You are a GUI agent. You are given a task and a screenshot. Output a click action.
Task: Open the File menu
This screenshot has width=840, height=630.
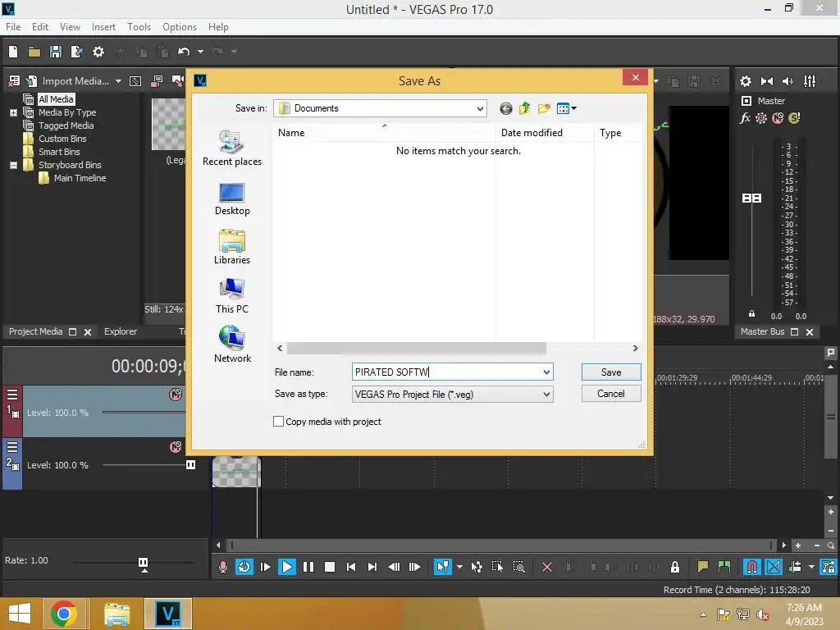point(13,27)
